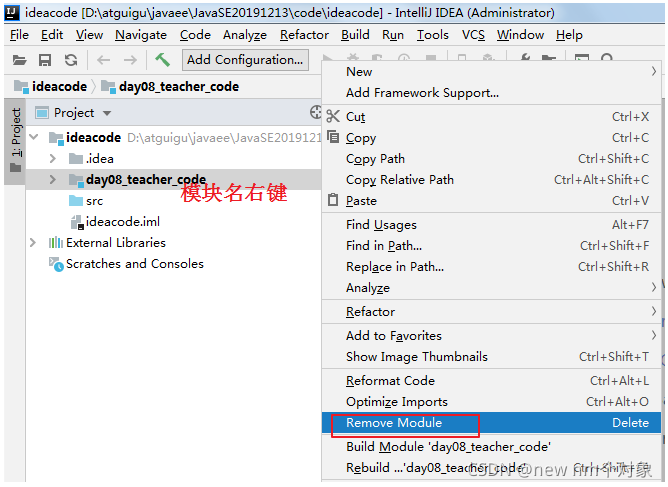The height and width of the screenshot is (487, 668).
Task: Open the Edit menu
Action: pyautogui.click(x=52, y=35)
